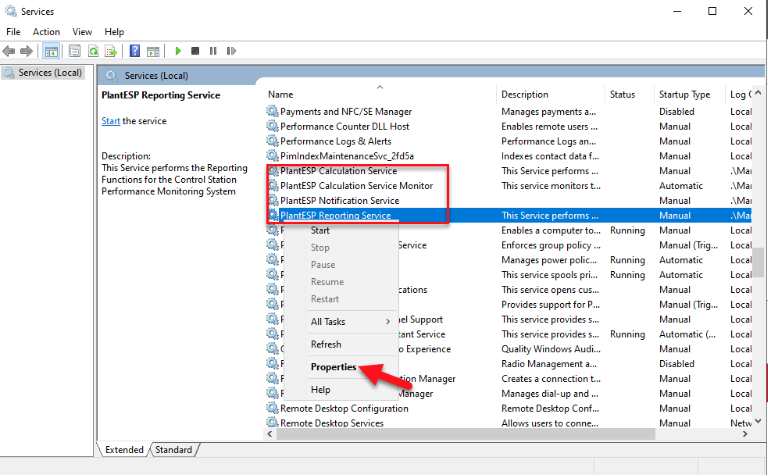Sort by the Name column header
Image resolution: width=768 pixels, height=476 pixels.
click(380, 95)
